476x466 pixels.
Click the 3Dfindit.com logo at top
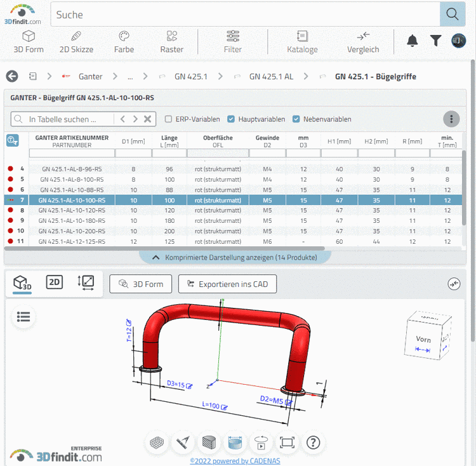tap(22, 14)
